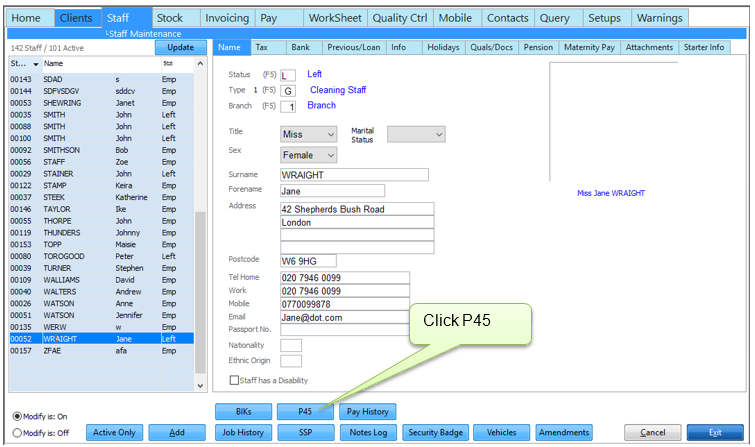This screenshot has height=447, width=755.
Task: Click into the Surname field WRAIGHT
Action: pyautogui.click(x=354, y=175)
